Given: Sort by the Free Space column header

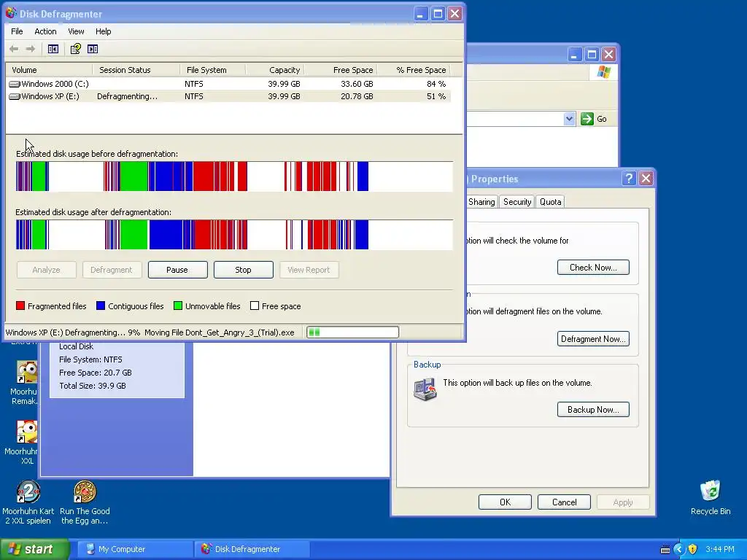Looking at the screenshot, I should point(341,70).
